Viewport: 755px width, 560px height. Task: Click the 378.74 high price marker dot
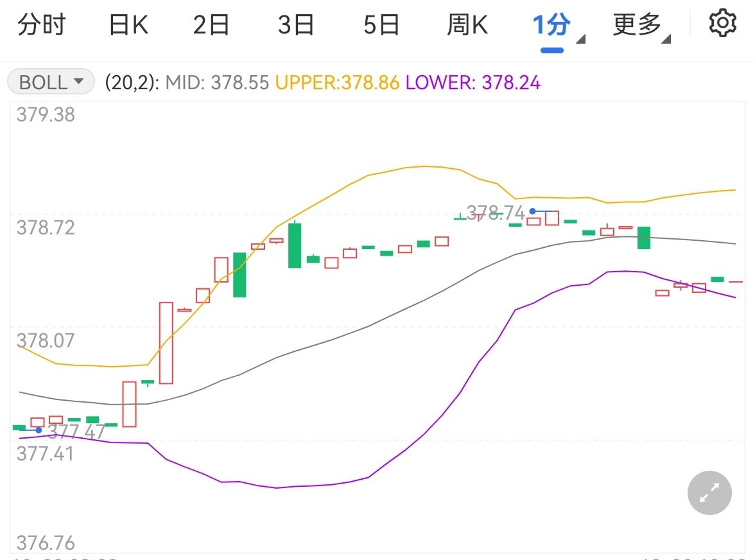coord(533,211)
